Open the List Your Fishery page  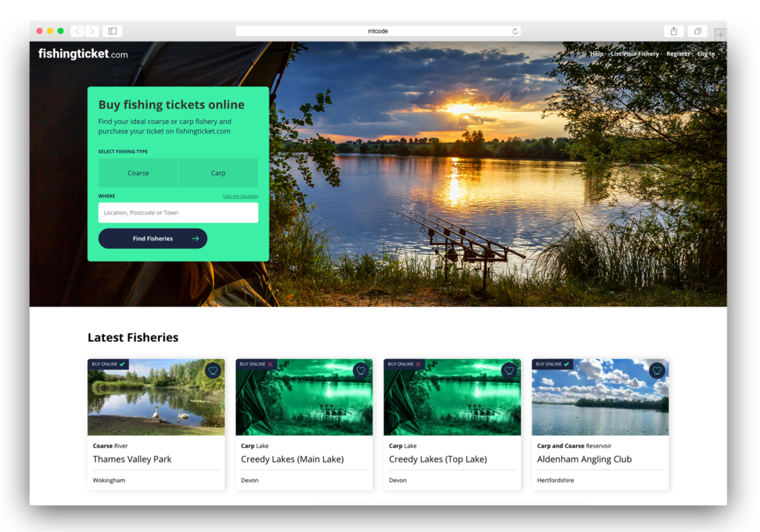tap(635, 53)
